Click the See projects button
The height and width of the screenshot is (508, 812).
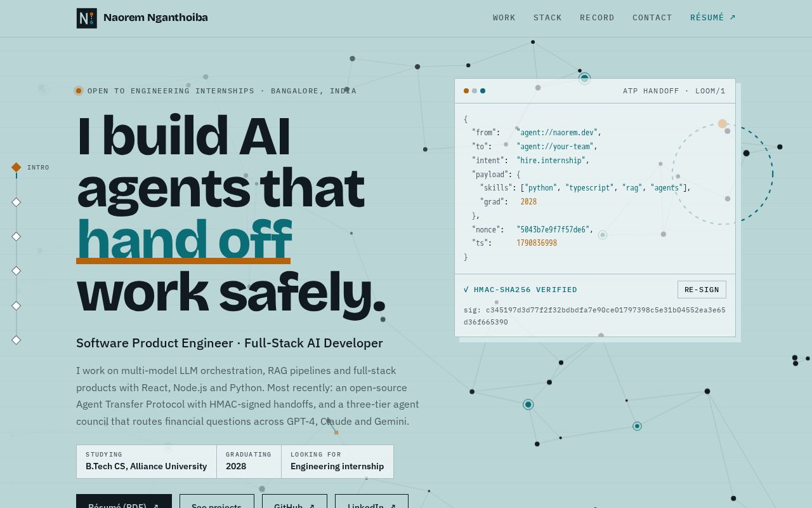point(216,501)
